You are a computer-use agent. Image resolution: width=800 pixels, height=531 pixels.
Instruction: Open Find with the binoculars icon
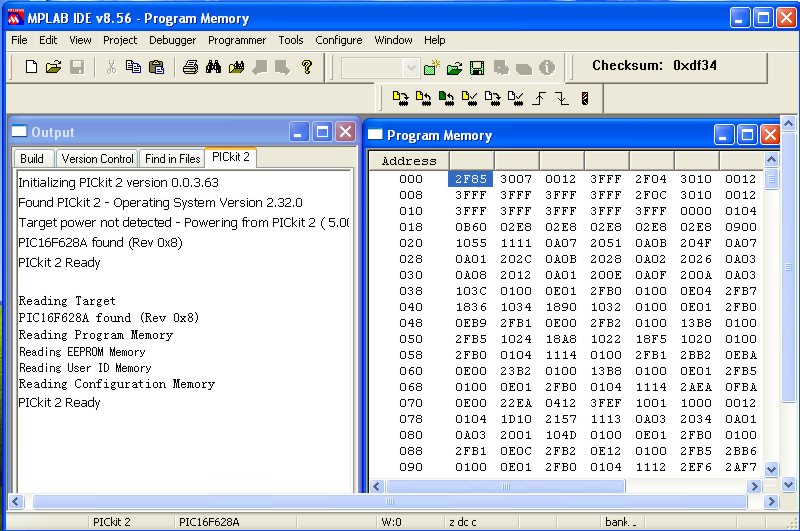213,67
